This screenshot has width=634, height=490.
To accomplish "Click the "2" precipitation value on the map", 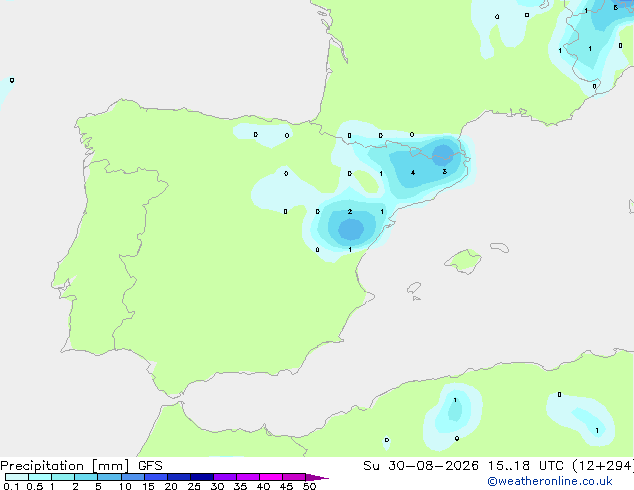I will pos(350,211).
